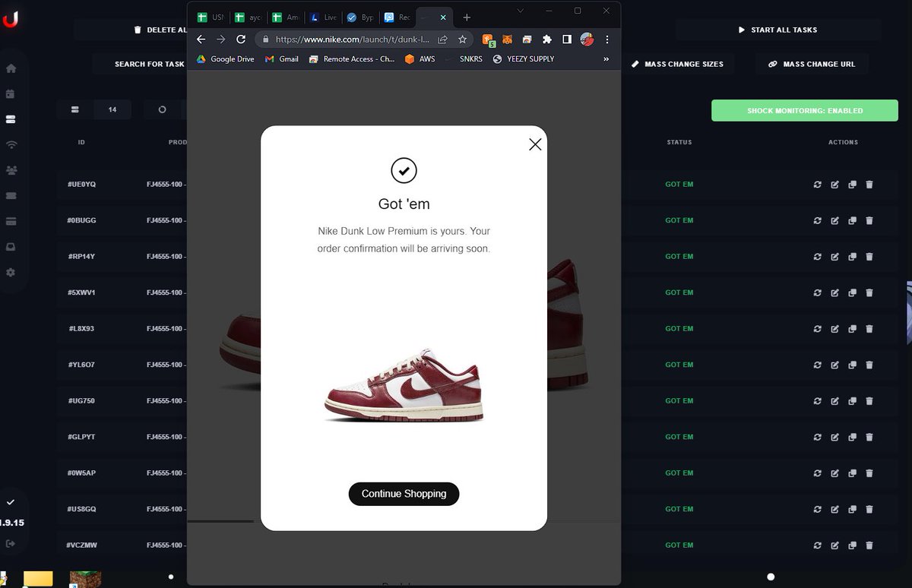Duplicate task #VCZMW with copy icon
The width and height of the screenshot is (912, 588).
point(852,545)
